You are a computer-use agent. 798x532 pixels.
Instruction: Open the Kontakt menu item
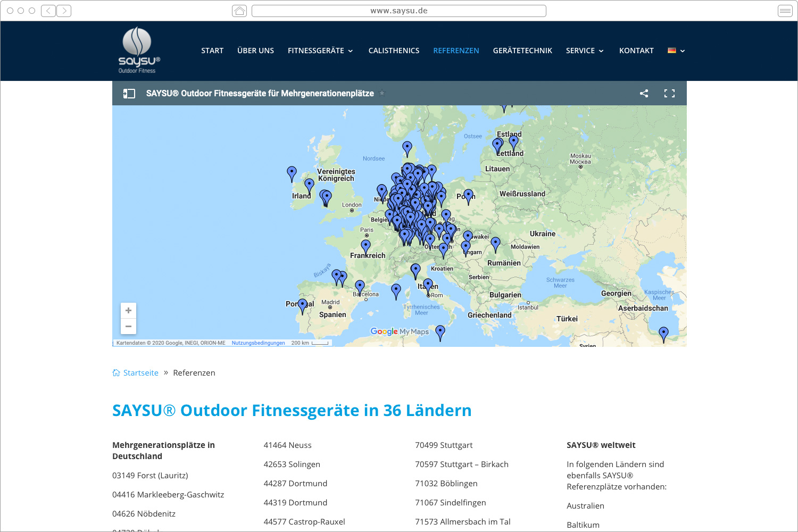(x=636, y=51)
